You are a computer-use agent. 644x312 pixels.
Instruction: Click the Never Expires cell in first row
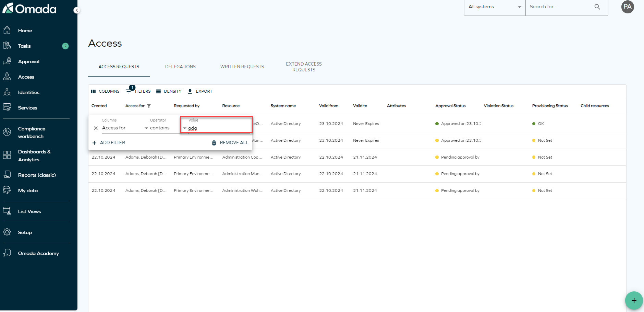coord(366,124)
